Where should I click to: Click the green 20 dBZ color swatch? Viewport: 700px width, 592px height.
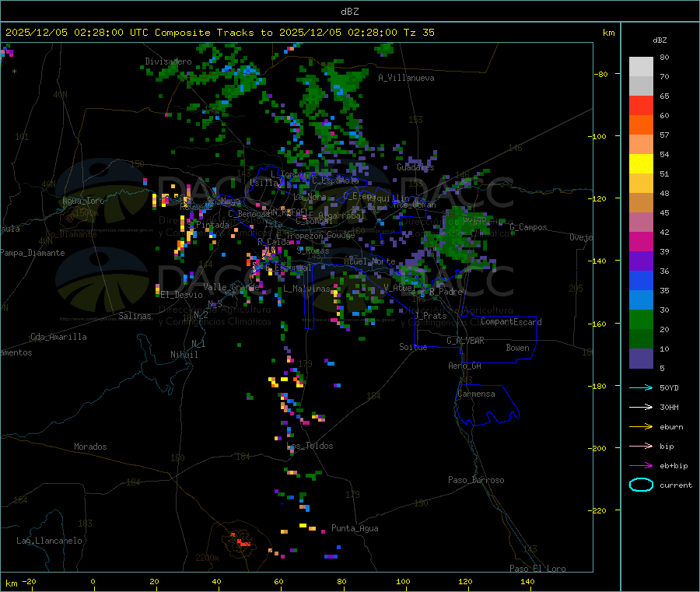pyautogui.click(x=641, y=319)
